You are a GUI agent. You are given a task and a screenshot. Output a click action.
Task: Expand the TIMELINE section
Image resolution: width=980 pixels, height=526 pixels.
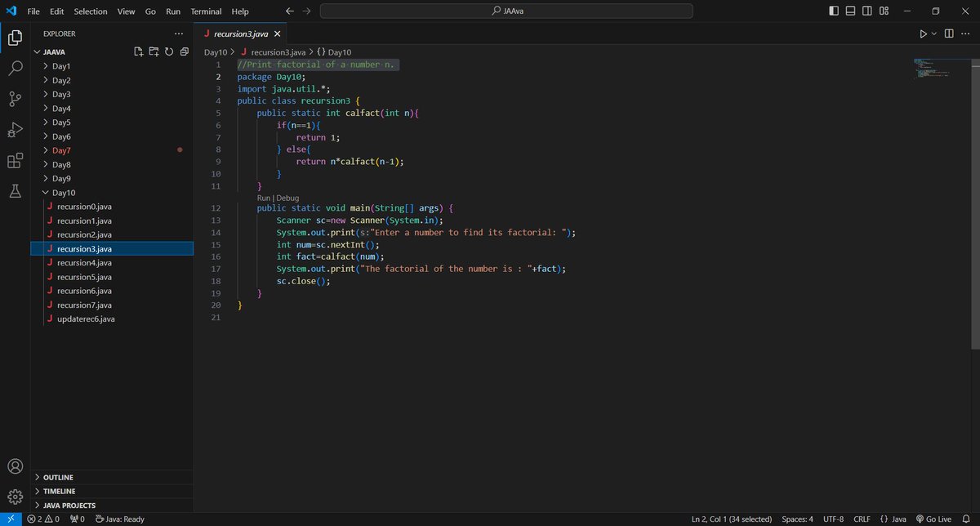pyautogui.click(x=112, y=491)
